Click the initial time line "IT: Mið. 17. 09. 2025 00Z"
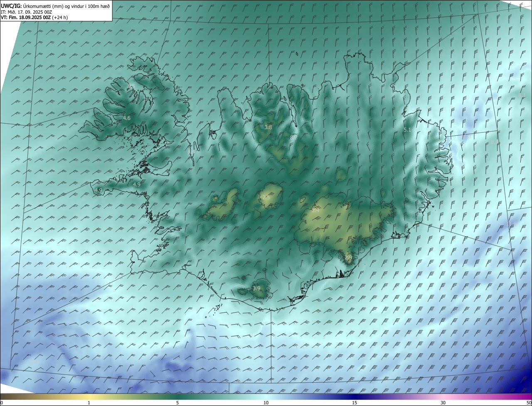This screenshot has width=532, height=406. pyautogui.click(x=26, y=12)
